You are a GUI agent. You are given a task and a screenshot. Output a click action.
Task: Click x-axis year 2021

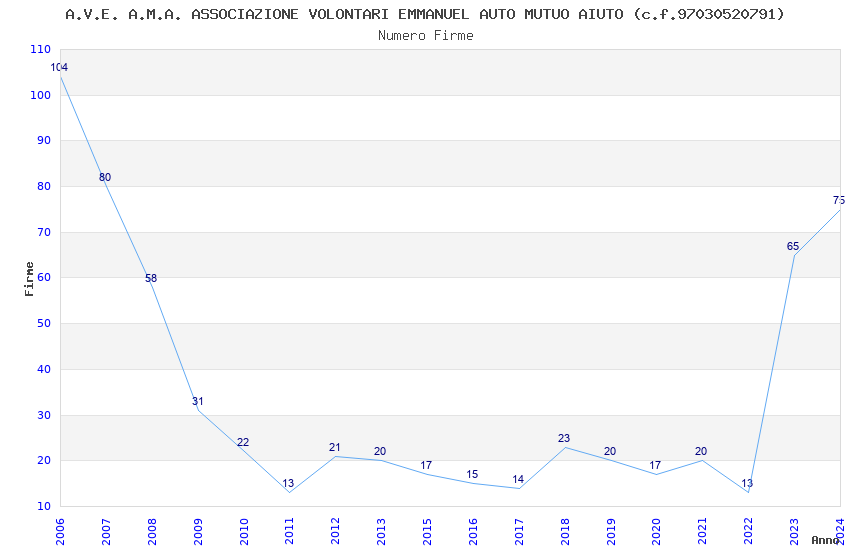pos(703,532)
